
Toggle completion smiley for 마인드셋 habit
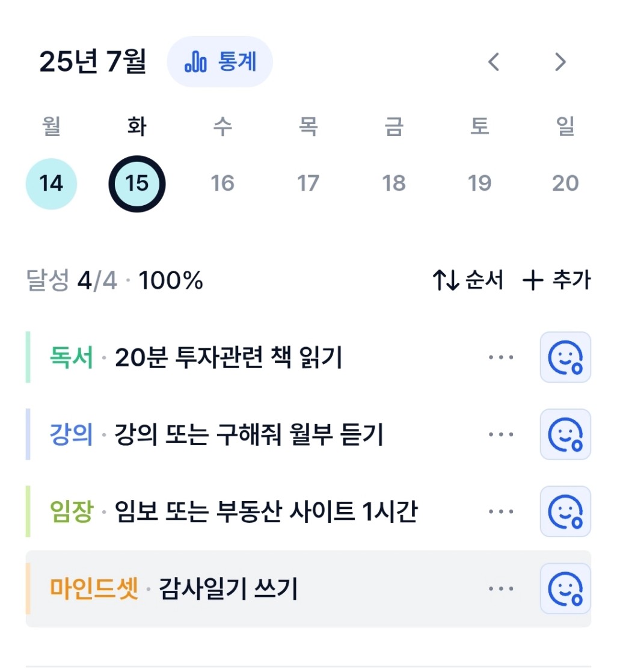pos(565,588)
